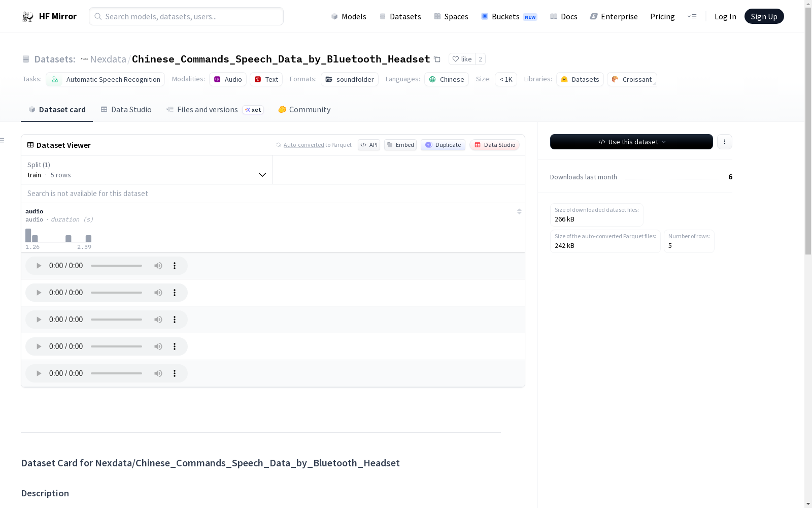Sort by the audio column arrows icon
812x508 pixels.
click(x=519, y=211)
